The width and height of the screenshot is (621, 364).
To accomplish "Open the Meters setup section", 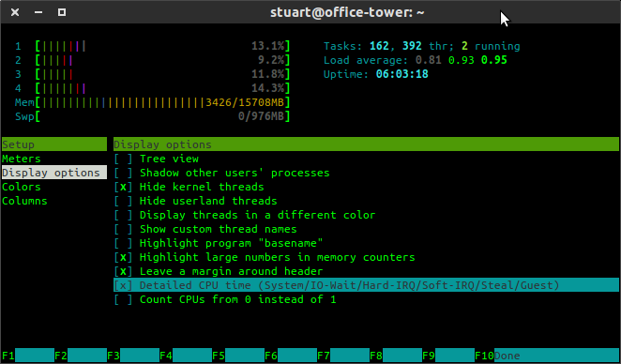I will coord(22,159).
